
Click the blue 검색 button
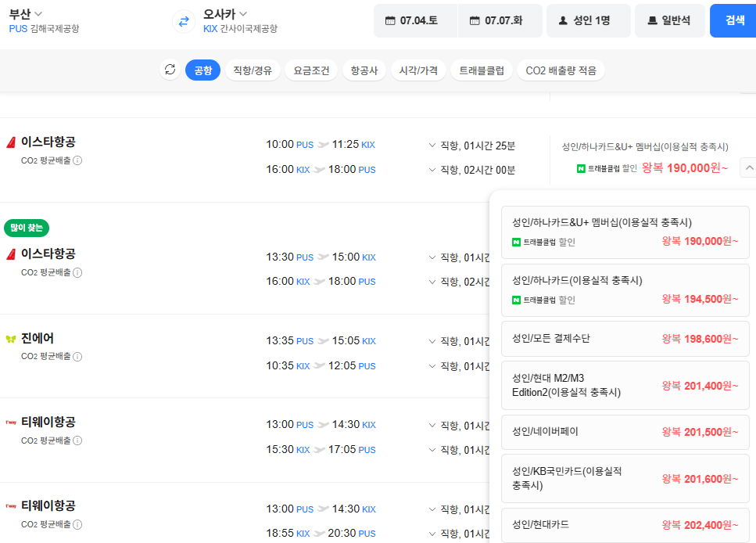click(x=734, y=20)
